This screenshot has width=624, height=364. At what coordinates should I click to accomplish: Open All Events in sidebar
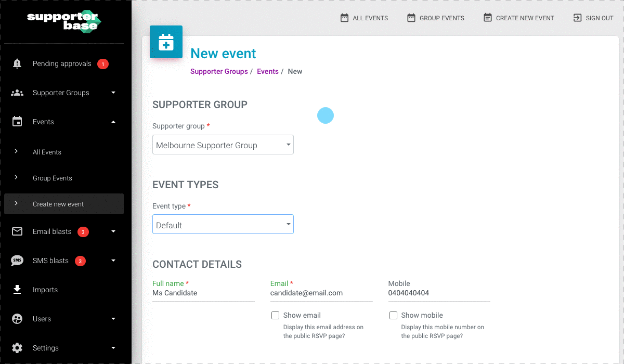click(x=47, y=152)
